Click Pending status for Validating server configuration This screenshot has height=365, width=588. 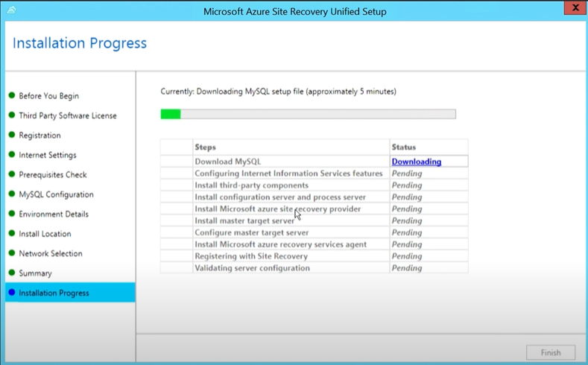coord(407,268)
